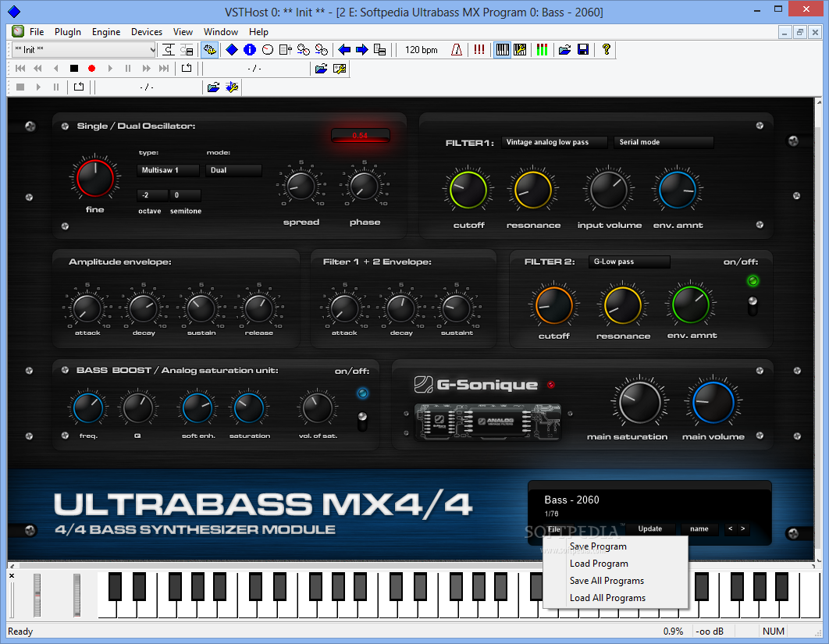Image resolution: width=829 pixels, height=644 pixels.
Task: Open the oscillator mode Dual selector
Action: (x=234, y=170)
